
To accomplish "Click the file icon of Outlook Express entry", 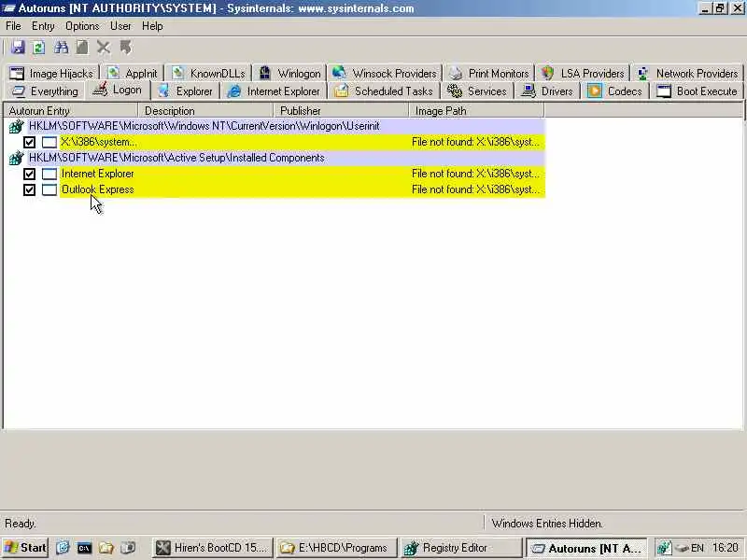I will pyautogui.click(x=49, y=190).
